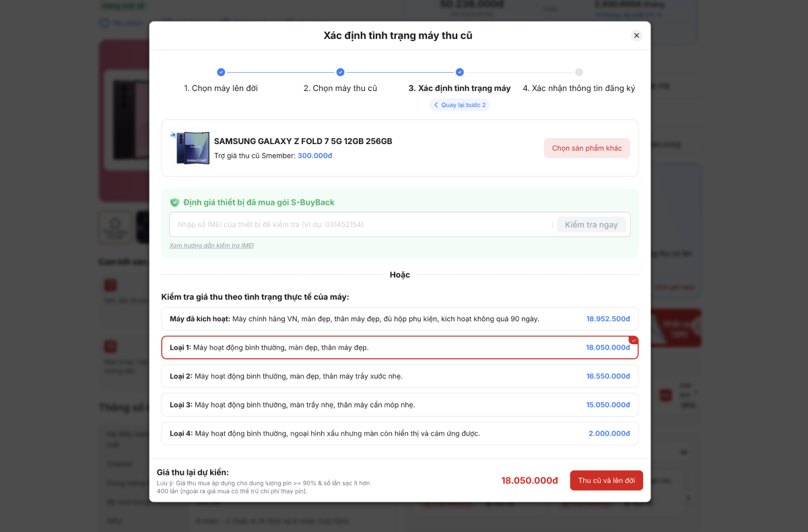Select Loại 4 condition option

coord(400,433)
